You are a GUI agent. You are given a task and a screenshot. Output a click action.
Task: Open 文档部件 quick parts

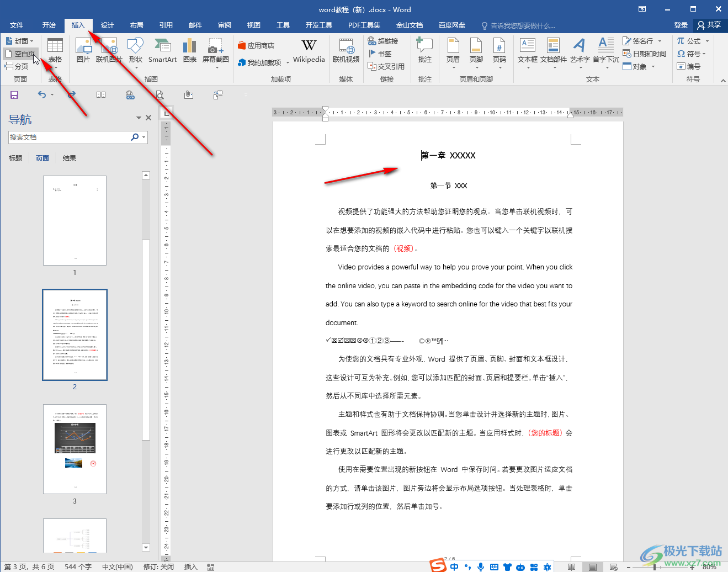[x=554, y=52]
